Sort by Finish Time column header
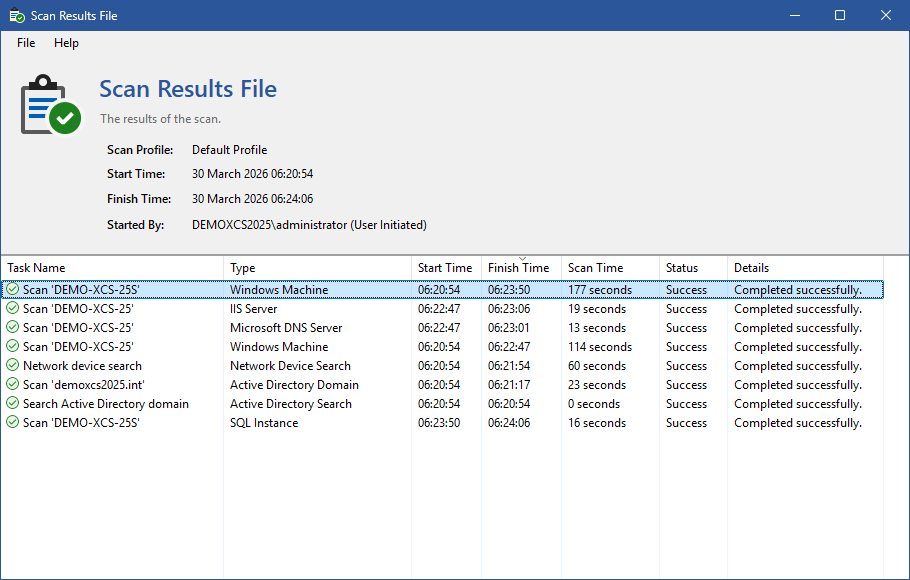The image size is (910, 580). 518,268
